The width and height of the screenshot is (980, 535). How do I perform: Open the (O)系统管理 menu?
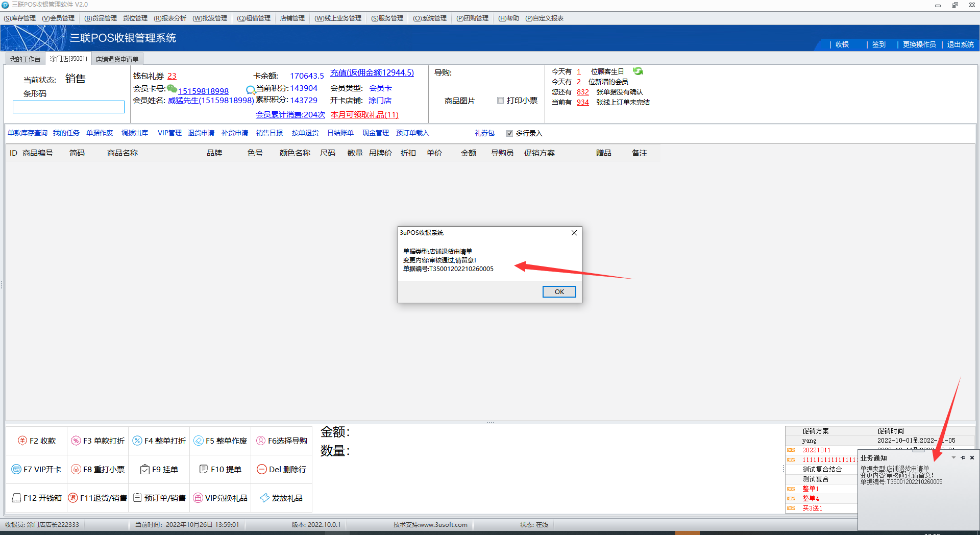(x=430, y=18)
